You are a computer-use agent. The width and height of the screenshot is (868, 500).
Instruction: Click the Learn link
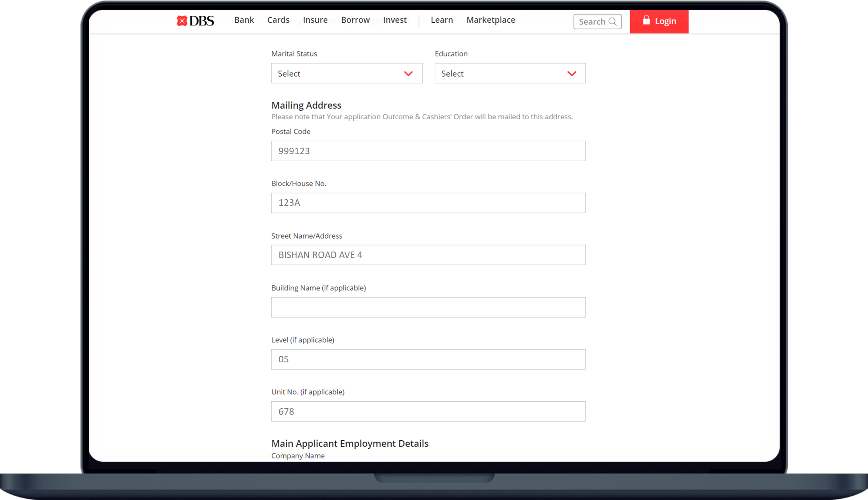tap(441, 20)
